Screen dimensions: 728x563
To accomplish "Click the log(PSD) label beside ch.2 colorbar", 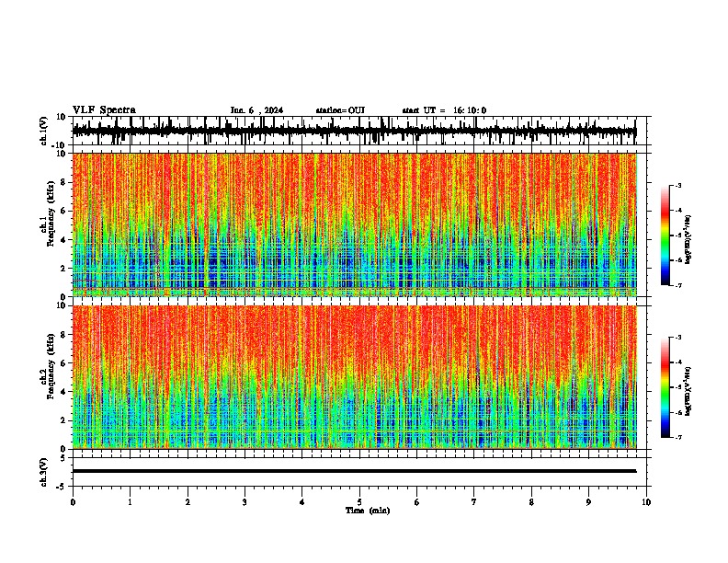I will [x=688, y=391].
